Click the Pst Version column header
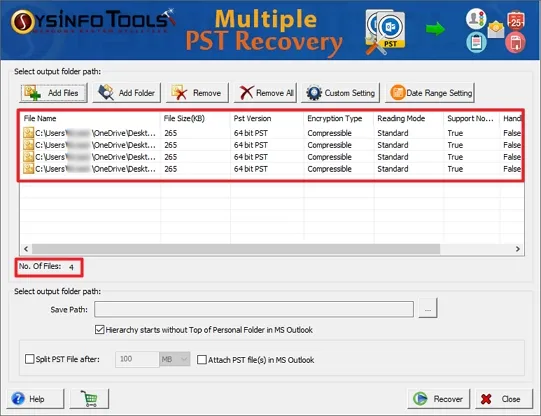541x416 pixels. tap(267, 118)
